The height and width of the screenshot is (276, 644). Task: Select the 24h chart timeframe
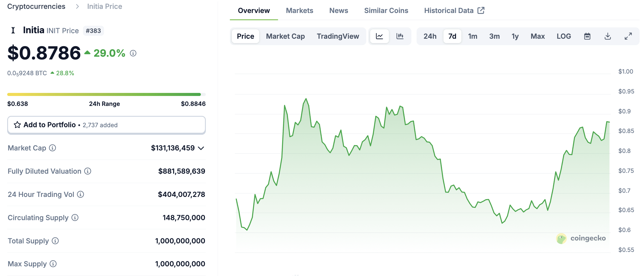click(x=430, y=36)
